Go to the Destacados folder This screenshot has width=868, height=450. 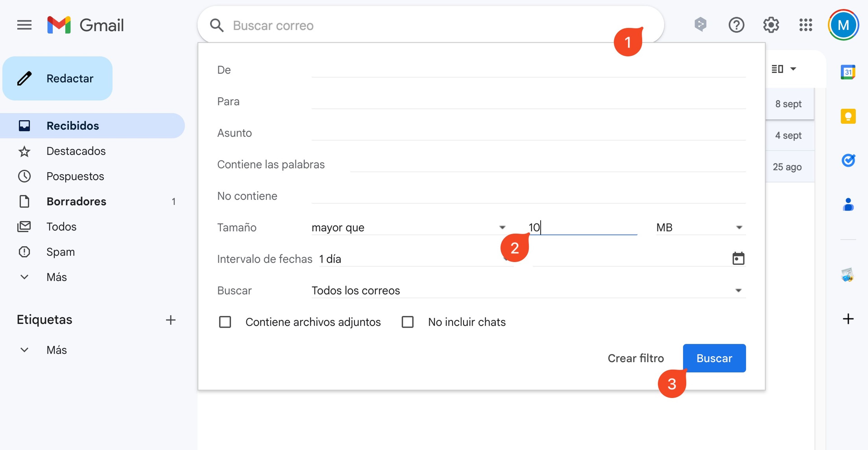pyautogui.click(x=76, y=151)
